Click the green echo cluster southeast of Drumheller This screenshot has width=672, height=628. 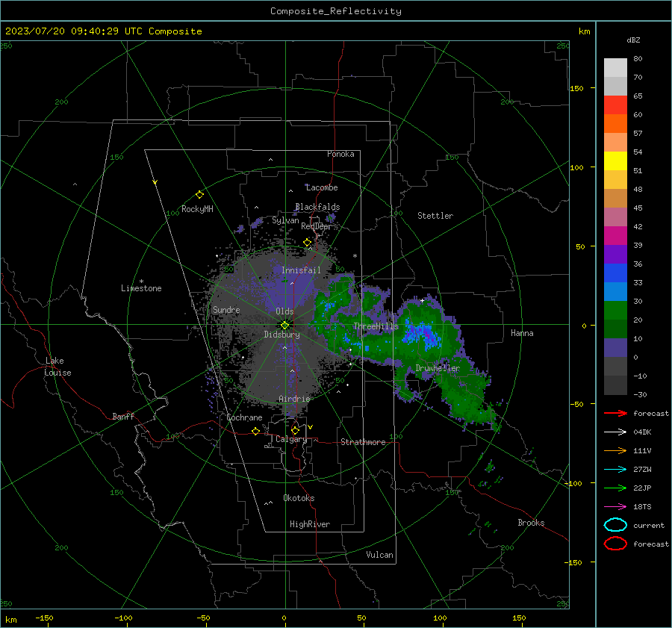[470, 397]
